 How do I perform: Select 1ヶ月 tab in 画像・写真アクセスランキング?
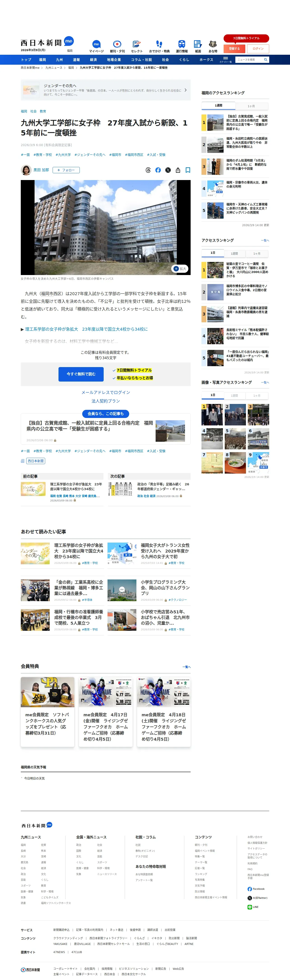click(257, 396)
